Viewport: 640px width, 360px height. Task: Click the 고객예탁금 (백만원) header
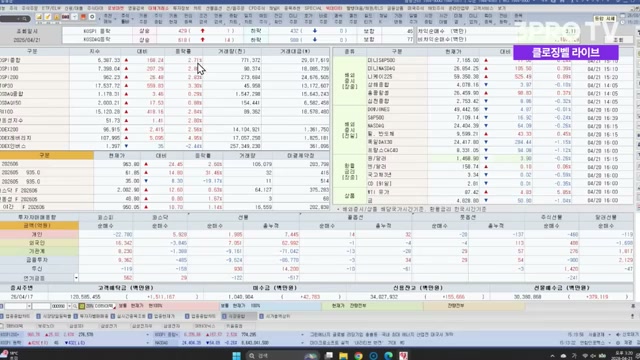(126, 288)
